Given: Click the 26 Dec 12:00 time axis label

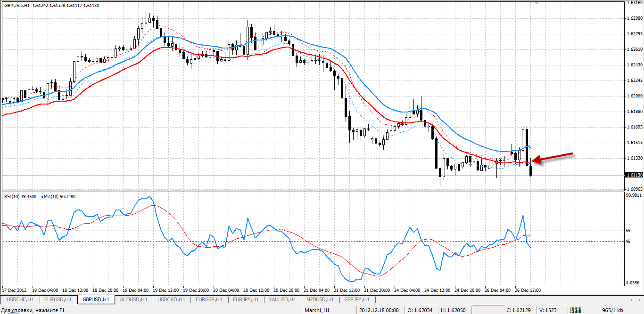Looking at the screenshot, I should click(x=528, y=290).
